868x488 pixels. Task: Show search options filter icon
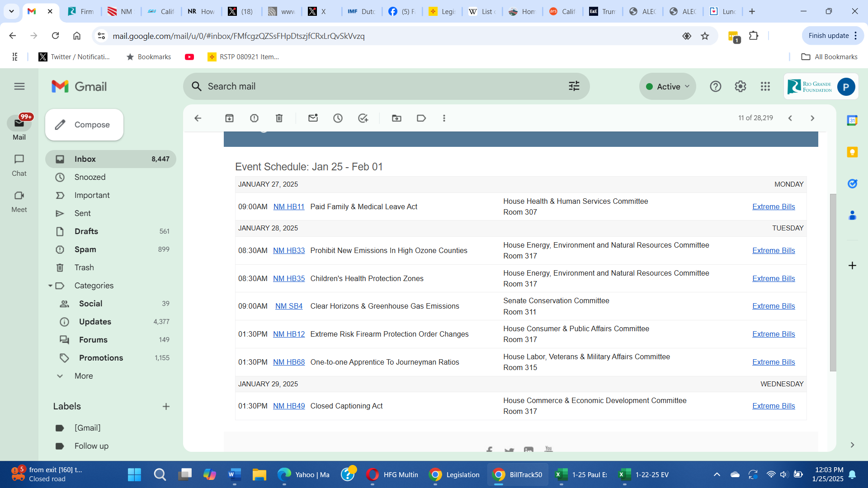(574, 86)
